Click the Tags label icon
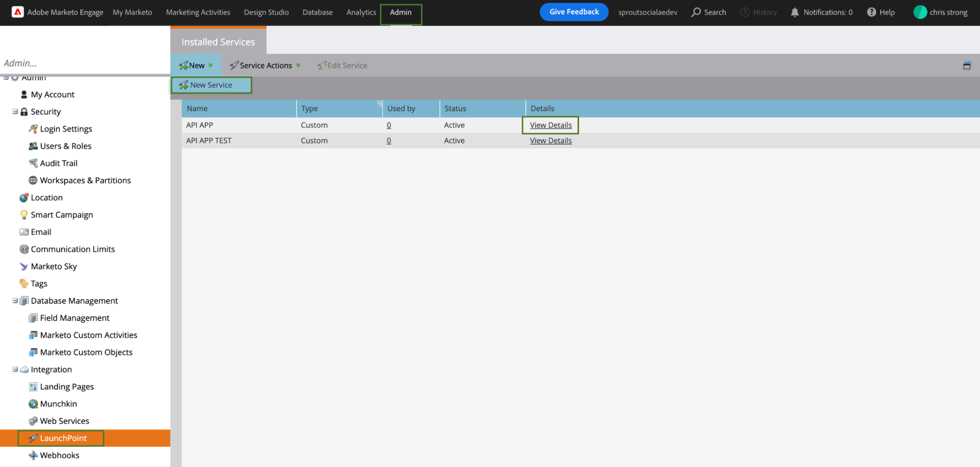 tap(24, 283)
